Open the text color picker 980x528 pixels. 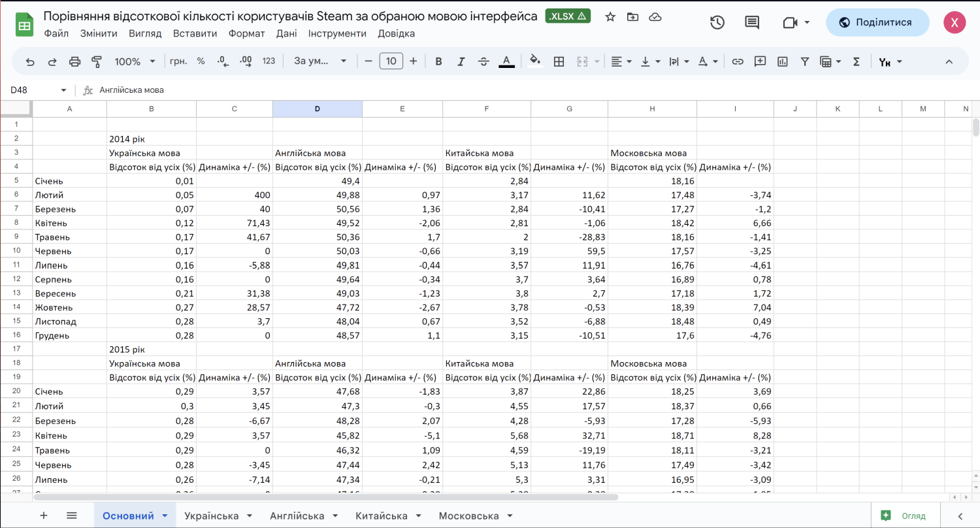point(506,61)
